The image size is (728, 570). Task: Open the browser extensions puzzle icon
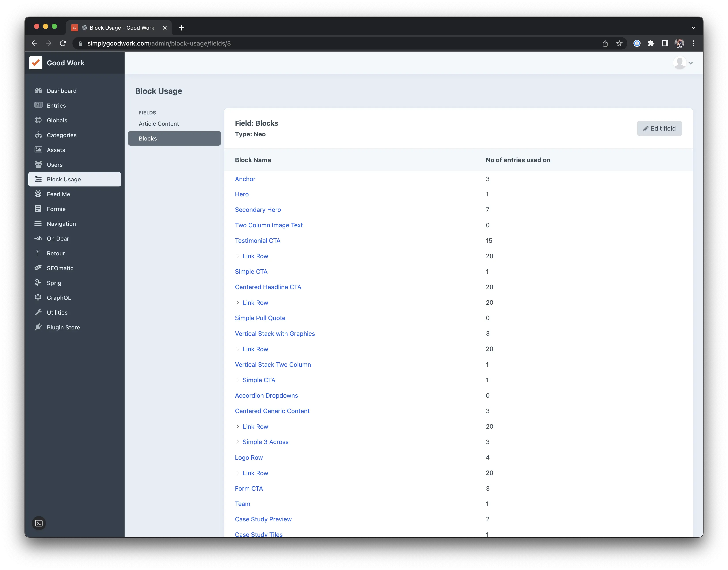coord(651,43)
